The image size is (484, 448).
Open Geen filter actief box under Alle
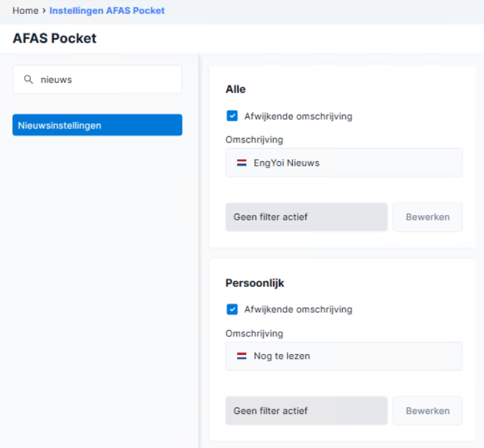[306, 217]
